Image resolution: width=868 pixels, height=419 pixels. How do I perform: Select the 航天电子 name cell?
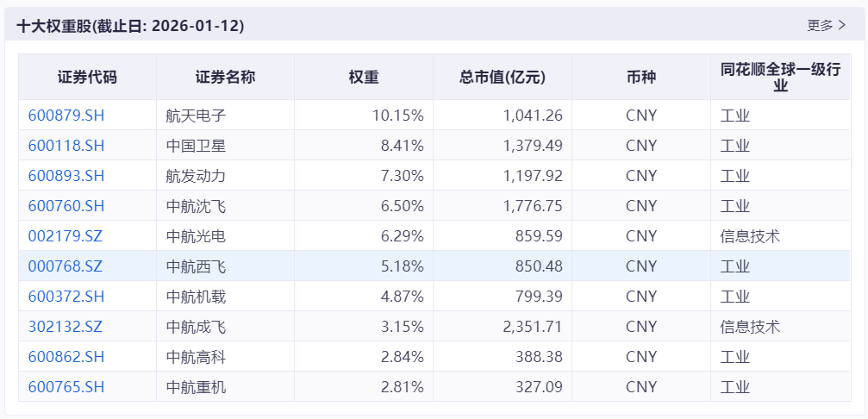196,116
